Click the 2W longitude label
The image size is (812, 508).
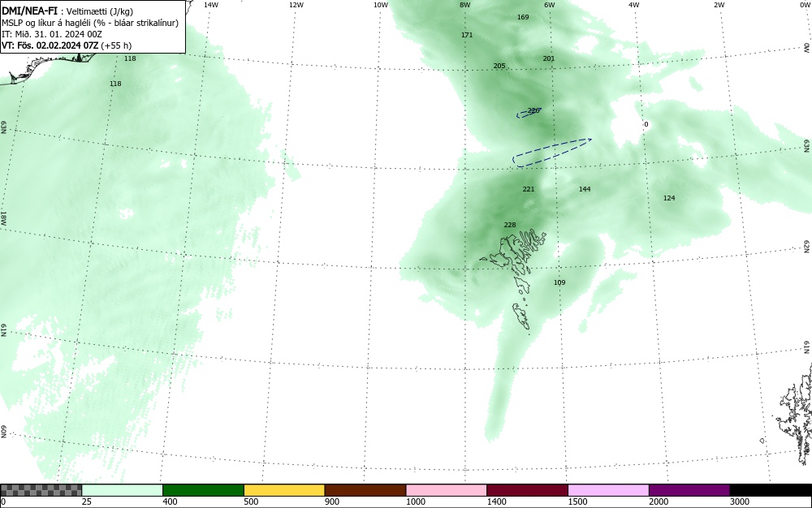coord(719,5)
